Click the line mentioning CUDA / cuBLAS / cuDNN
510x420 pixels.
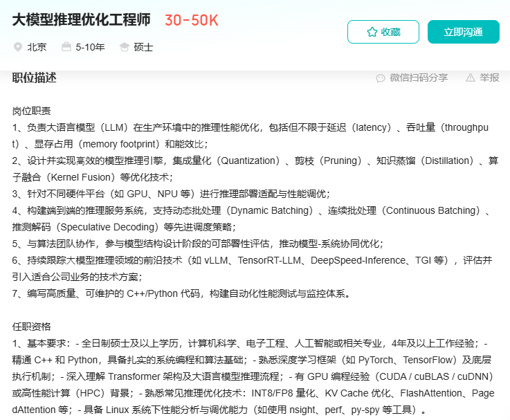(x=253, y=376)
